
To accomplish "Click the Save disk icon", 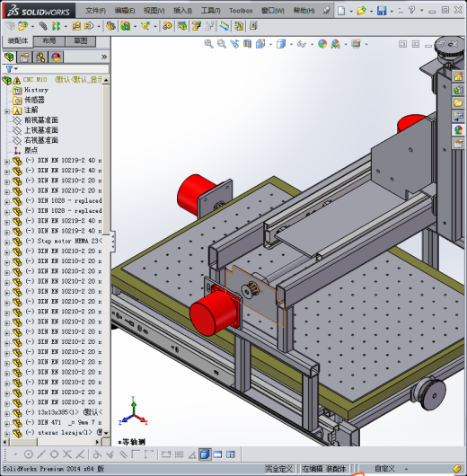I will click(382, 11).
